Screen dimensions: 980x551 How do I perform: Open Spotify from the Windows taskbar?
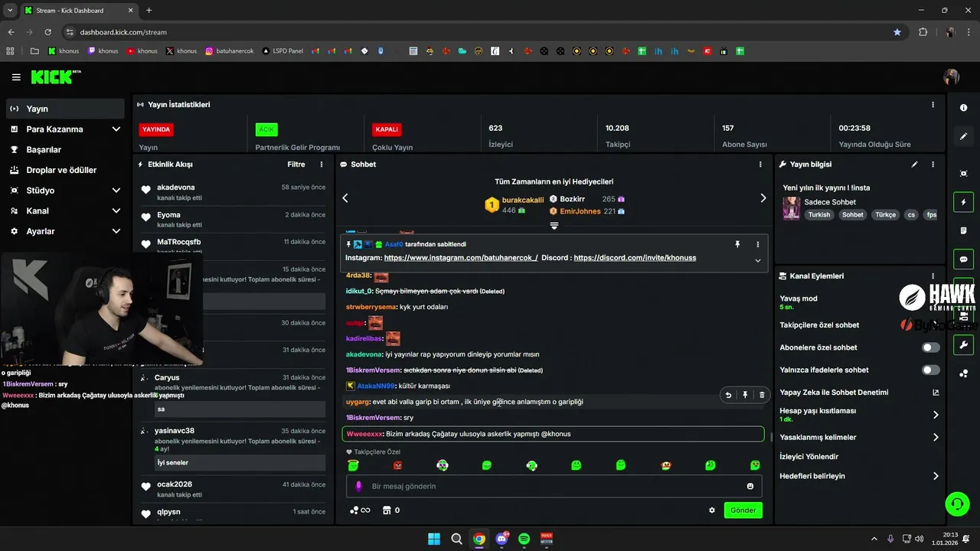[524, 539]
